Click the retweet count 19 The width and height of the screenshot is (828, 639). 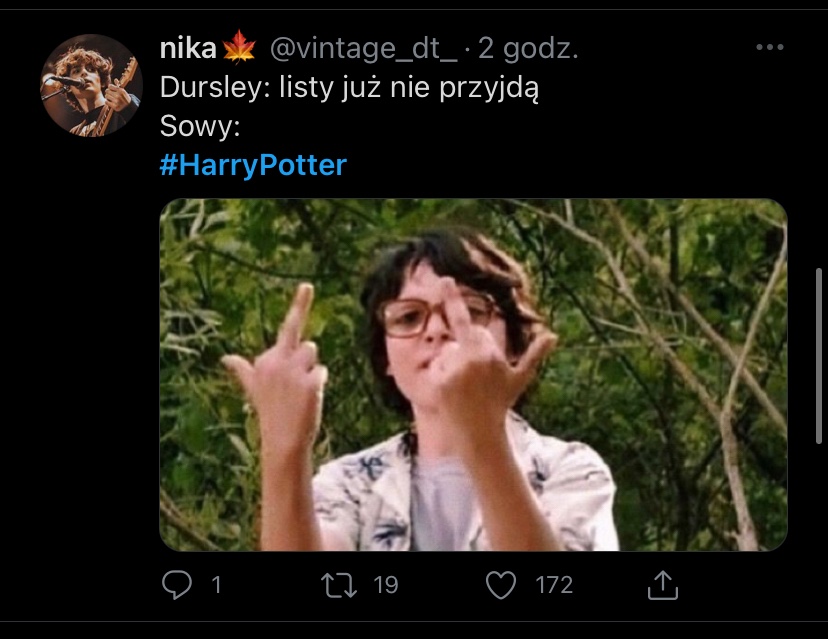pos(386,585)
